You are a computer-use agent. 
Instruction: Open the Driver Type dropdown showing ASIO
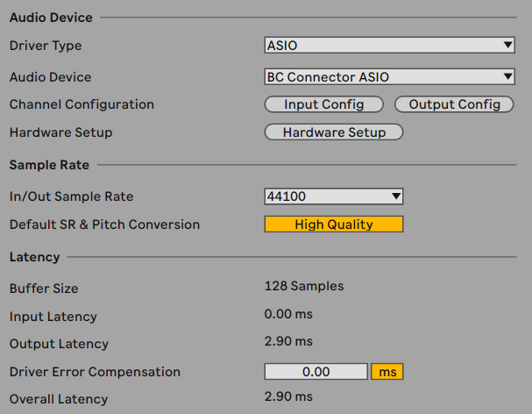click(x=389, y=45)
